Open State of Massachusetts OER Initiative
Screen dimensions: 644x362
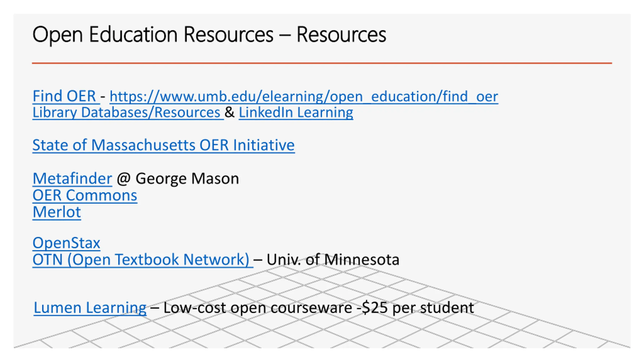pos(164,145)
